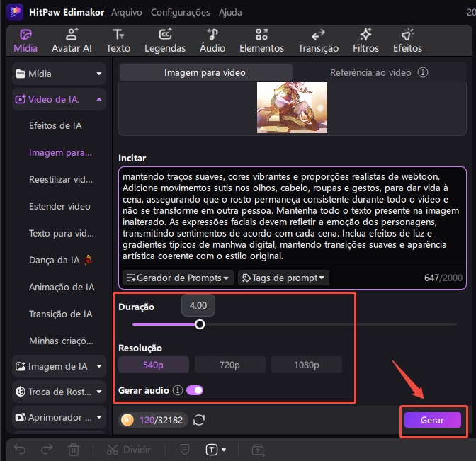Select Reestilizar víd... in the sidebar
Viewport: 476px width, 461px height.
(61, 179)
